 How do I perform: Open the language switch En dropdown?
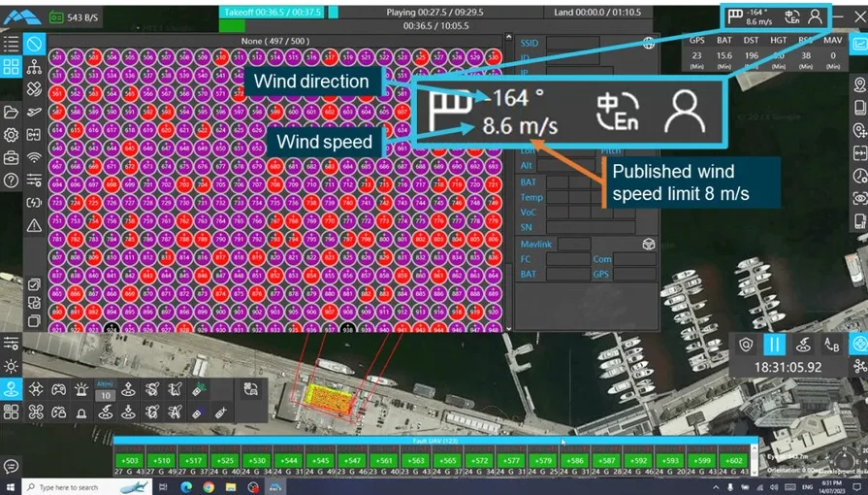tap(792, 17)
